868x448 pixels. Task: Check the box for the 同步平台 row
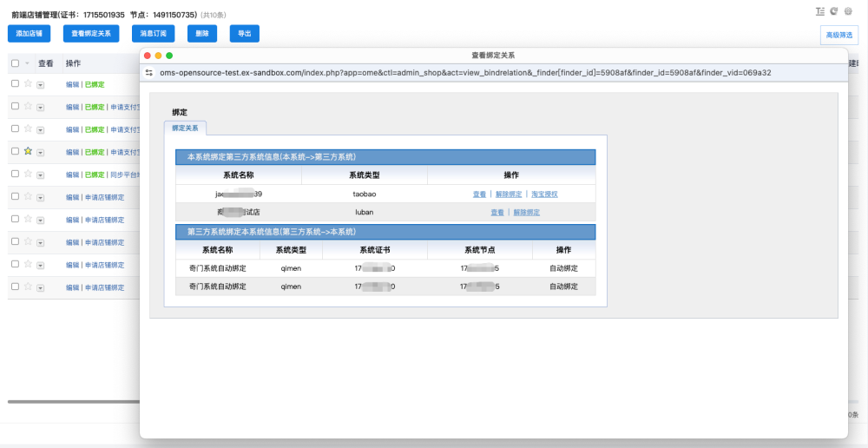pos(15,174)
